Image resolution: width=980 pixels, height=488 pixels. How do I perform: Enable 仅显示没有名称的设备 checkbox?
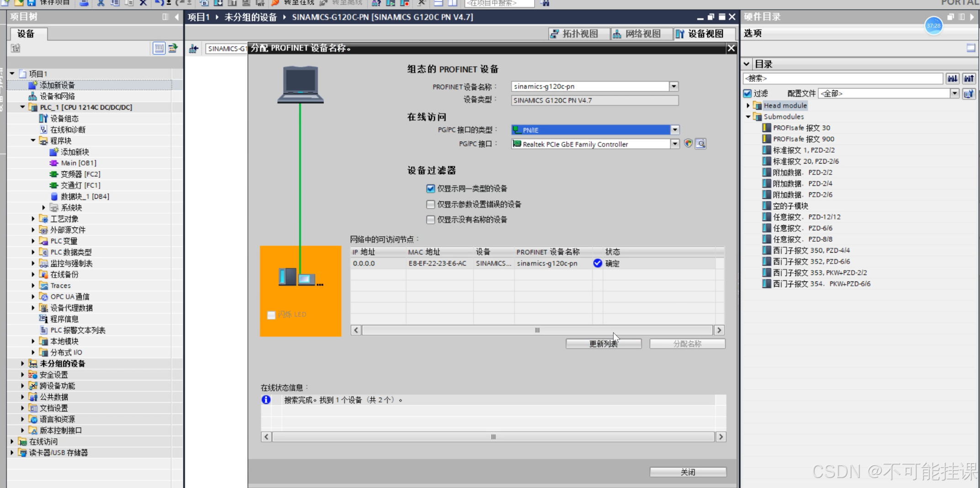click(x=430, y=219)
